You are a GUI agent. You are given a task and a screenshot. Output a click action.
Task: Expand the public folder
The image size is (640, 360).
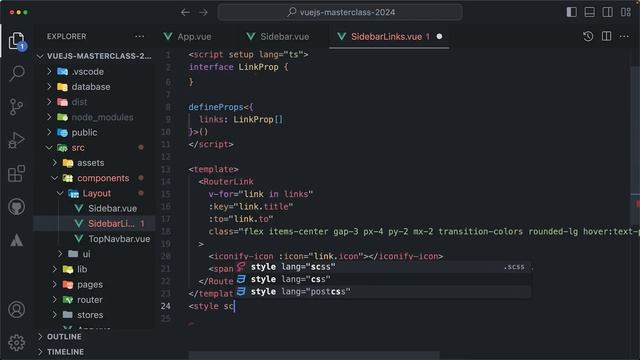coord(95,132)
